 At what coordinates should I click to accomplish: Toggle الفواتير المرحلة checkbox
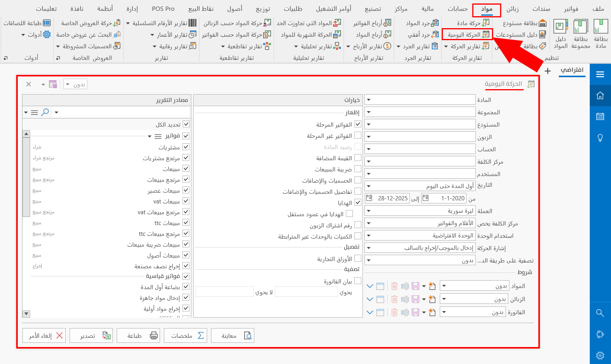coord(358,124)
